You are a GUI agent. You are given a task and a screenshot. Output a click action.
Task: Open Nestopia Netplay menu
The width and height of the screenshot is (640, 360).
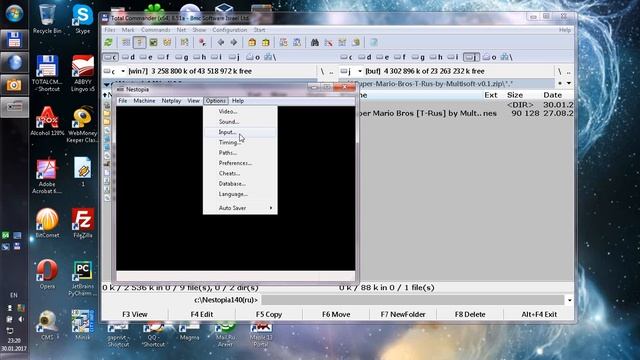171,100
